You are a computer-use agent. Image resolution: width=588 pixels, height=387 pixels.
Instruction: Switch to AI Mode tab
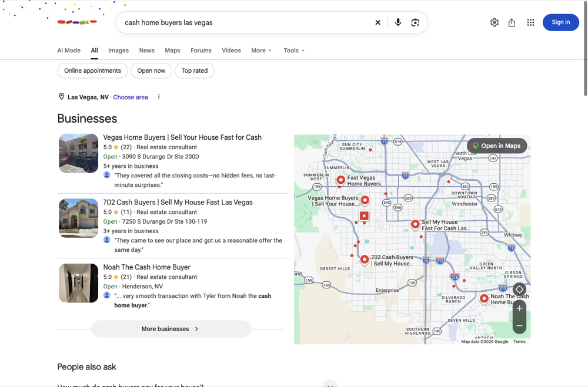pos(69,50)
